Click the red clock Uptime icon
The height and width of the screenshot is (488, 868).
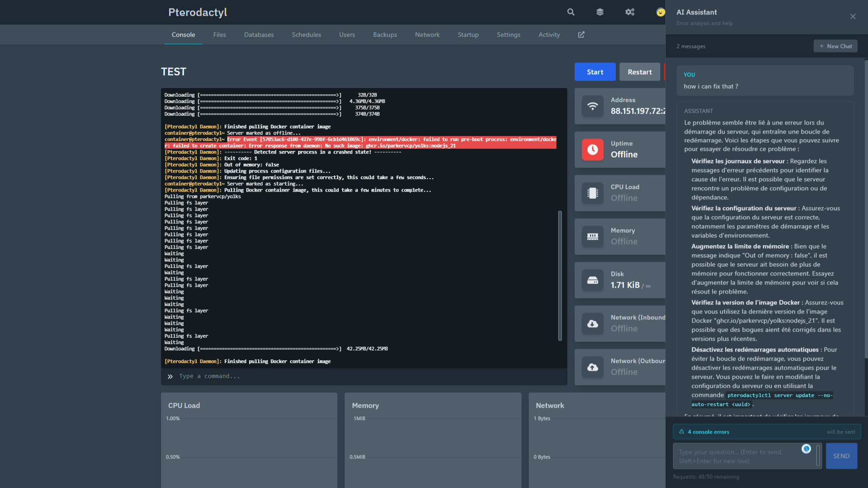click(x=592, y=150)
